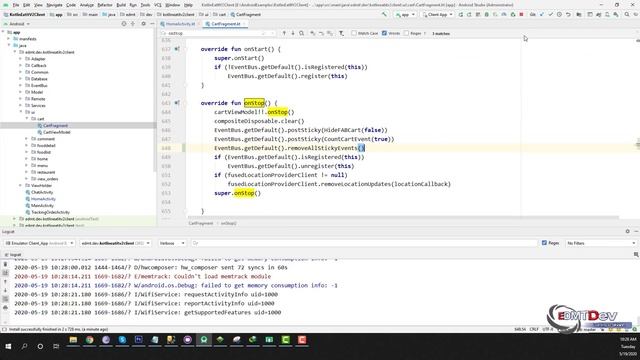
Task: Expand the manifests folder
Action: tap(9, 39)
